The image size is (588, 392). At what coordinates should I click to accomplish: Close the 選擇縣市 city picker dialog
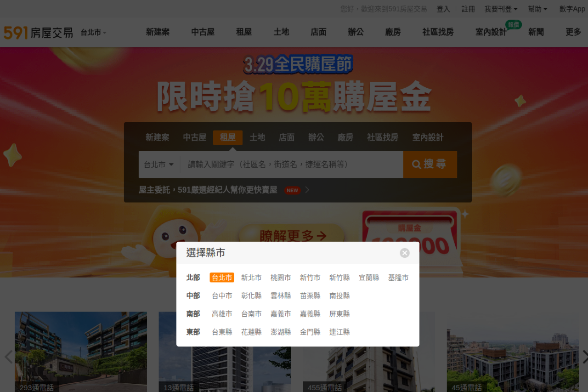[404, 253]
